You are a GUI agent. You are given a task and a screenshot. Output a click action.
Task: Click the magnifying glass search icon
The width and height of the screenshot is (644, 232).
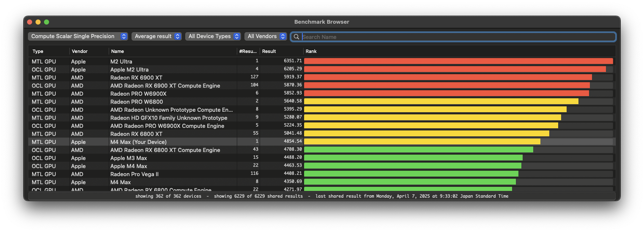pyautogui.click(x=296, y=37)
